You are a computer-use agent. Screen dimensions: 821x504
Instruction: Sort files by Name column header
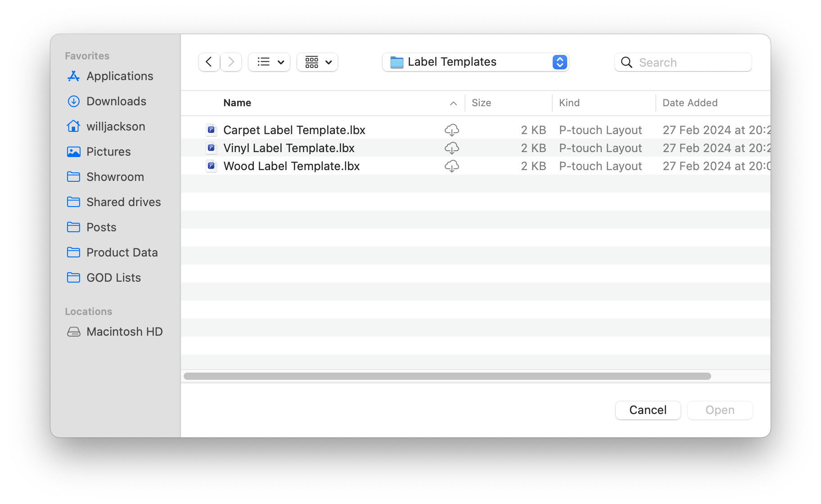pyautogui.click(x=237, y=103)
